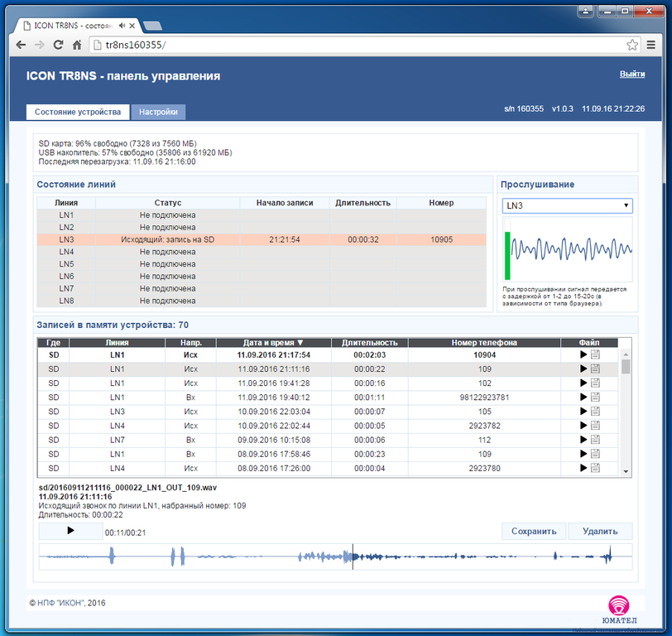Open the browser hamburger menu
This screenshot has width=672, height=636.
click(x=651, y=45)
